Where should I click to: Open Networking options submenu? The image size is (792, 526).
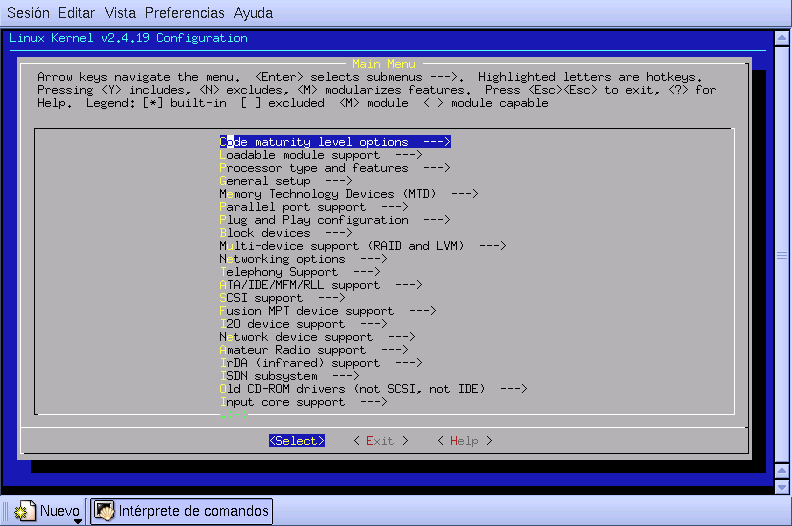[x=303, y=259]
